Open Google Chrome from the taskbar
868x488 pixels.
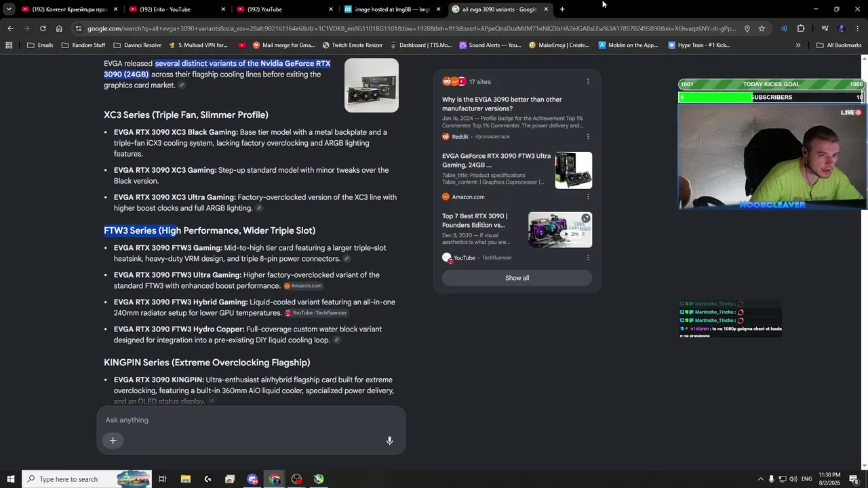pos(275,479)
